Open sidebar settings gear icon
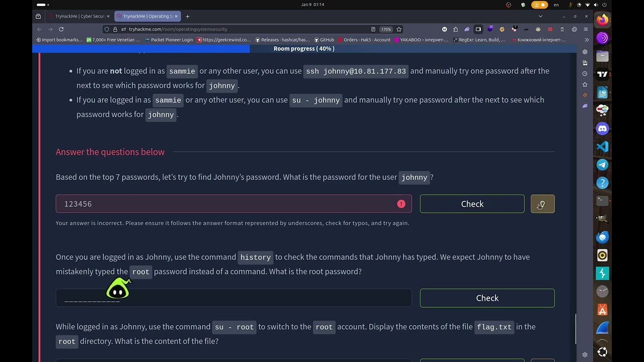644x362 pixels. 585,354
